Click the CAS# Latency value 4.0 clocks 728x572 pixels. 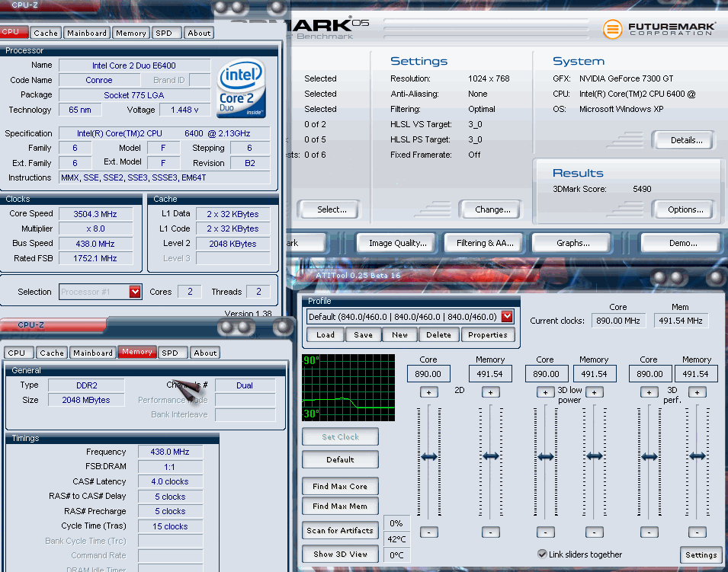[x=170, y=482]
